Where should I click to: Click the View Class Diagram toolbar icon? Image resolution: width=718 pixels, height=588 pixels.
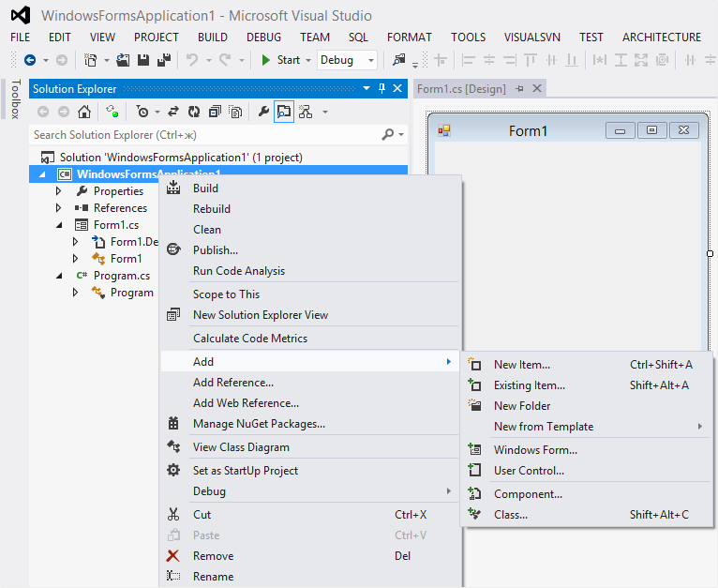coord(306,112)
